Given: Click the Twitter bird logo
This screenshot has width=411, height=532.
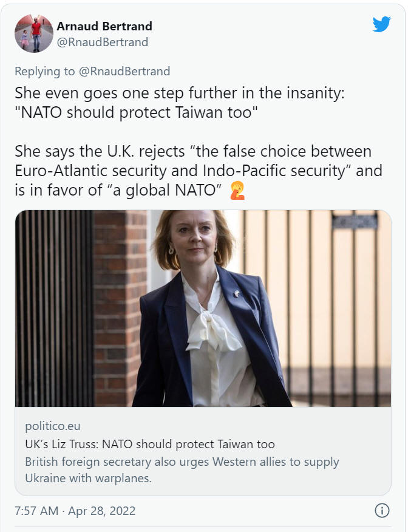Looking at the screenshot, I should click(381, 24).
